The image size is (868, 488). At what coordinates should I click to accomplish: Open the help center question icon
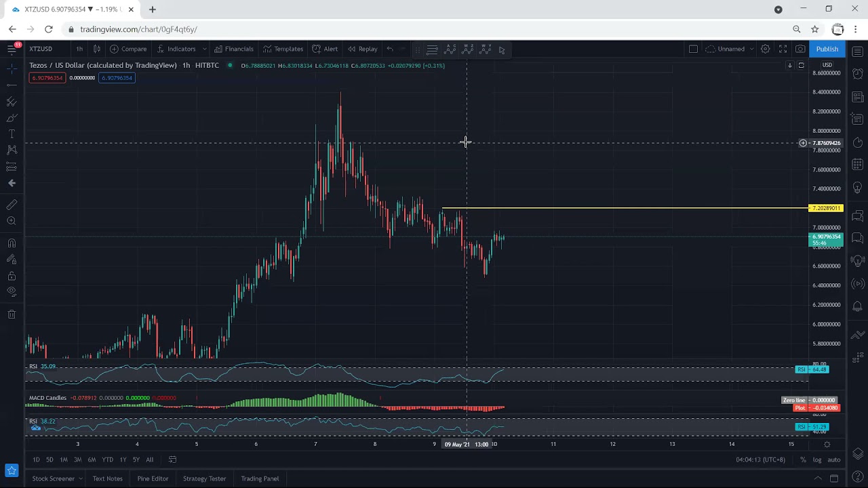pyautogui.click(x=858, y=476)
